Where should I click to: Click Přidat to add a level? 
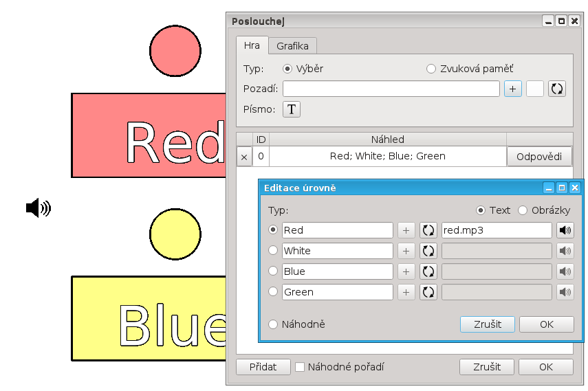click(x=263, y=367)
